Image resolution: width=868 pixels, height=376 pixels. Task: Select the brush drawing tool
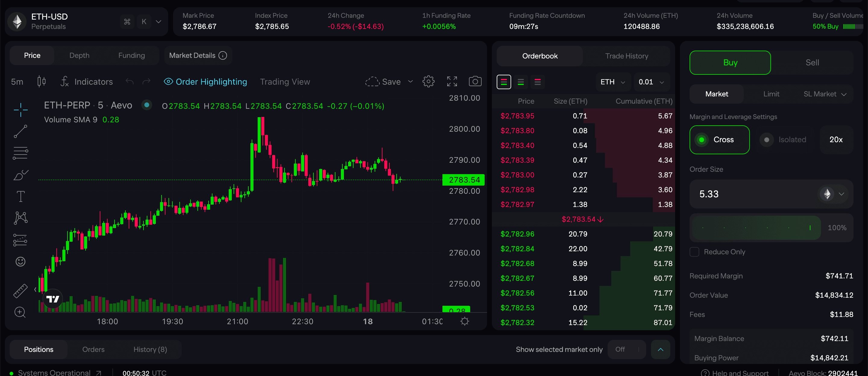click(20, 175)
